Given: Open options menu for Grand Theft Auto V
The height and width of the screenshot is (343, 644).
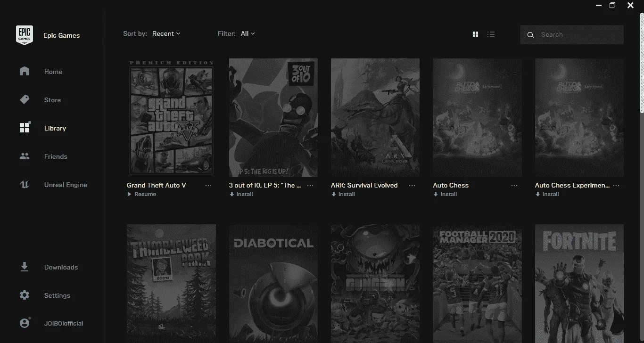Looking at the screenshot, I should click(x=208, y=186).
